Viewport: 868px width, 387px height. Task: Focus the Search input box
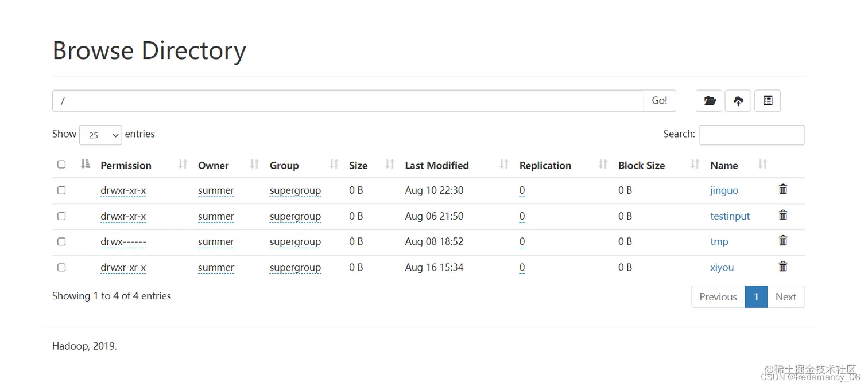(751, 135)
